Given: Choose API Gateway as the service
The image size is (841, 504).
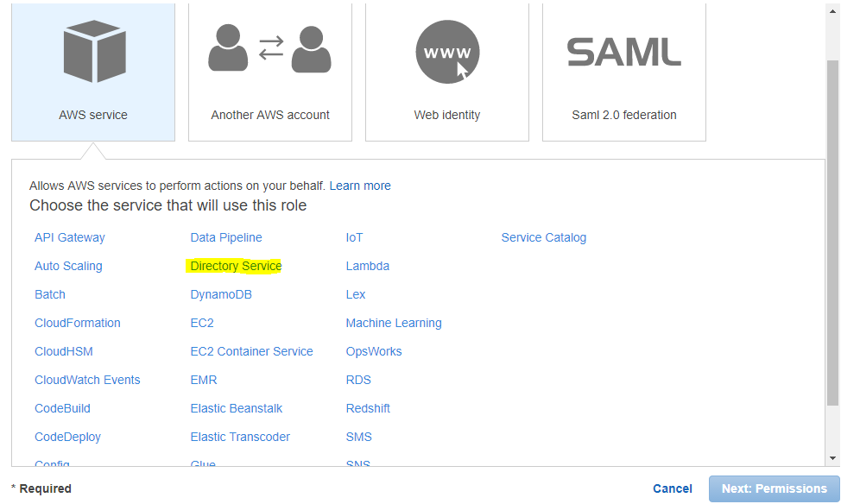Looking at the screenshot, I should click(x=70, y=237).
